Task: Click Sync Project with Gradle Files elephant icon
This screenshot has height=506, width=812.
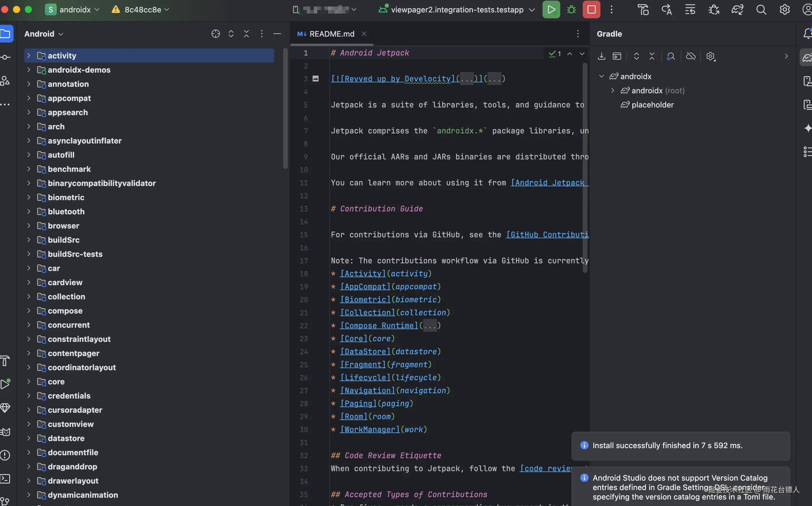Action: point(737,10)
